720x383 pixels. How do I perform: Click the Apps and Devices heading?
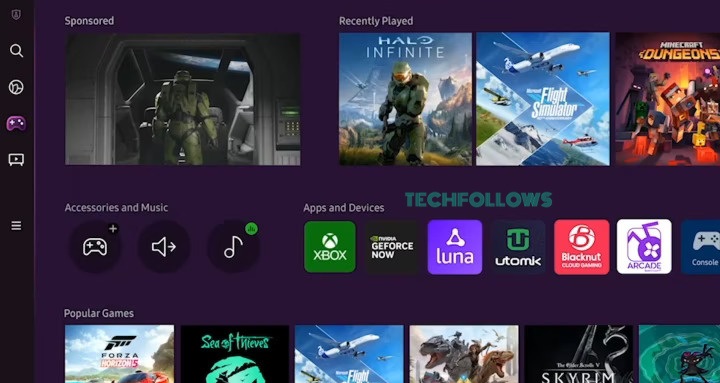(x=343, y=208)
